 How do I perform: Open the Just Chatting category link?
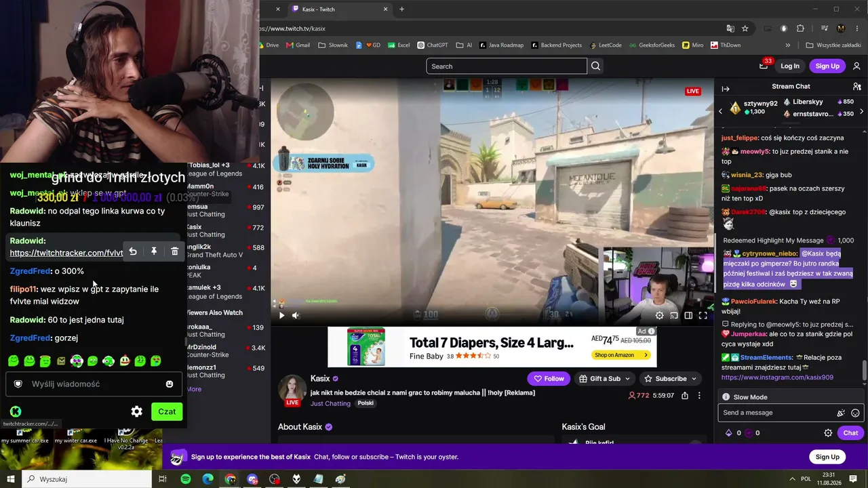click(x=330, y=403)
